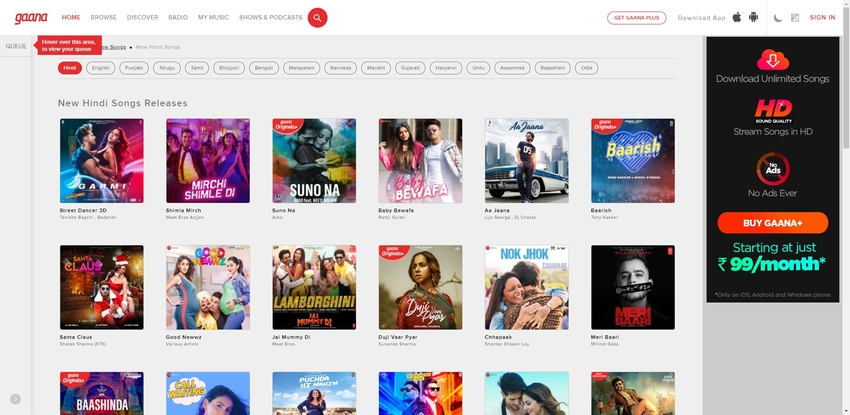
Task: Open the Puchda Hi Nahin album cover
Action: tap(314, 393)
